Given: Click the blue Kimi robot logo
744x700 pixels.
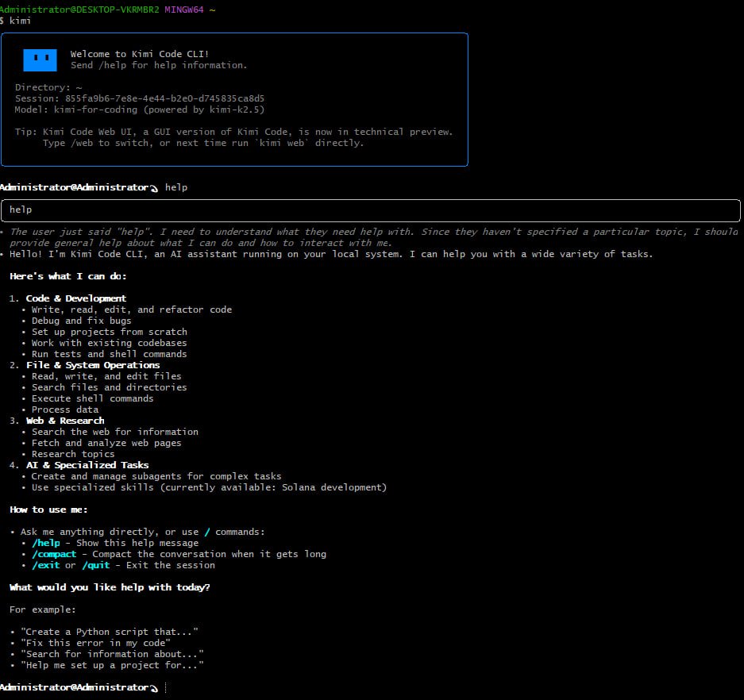Looking at the screenshot, I should point(40,60).
